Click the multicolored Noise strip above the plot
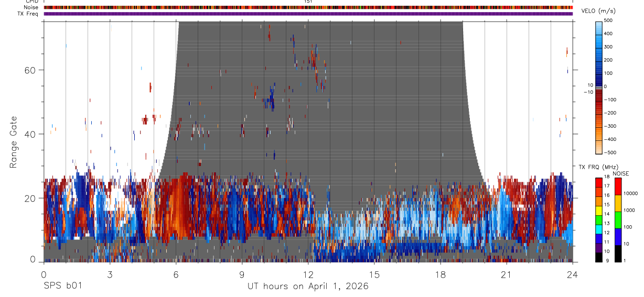 pos(308,7)
